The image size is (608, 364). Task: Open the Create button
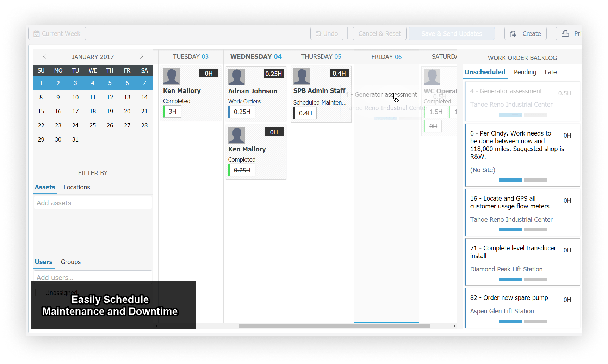[526, 33]
